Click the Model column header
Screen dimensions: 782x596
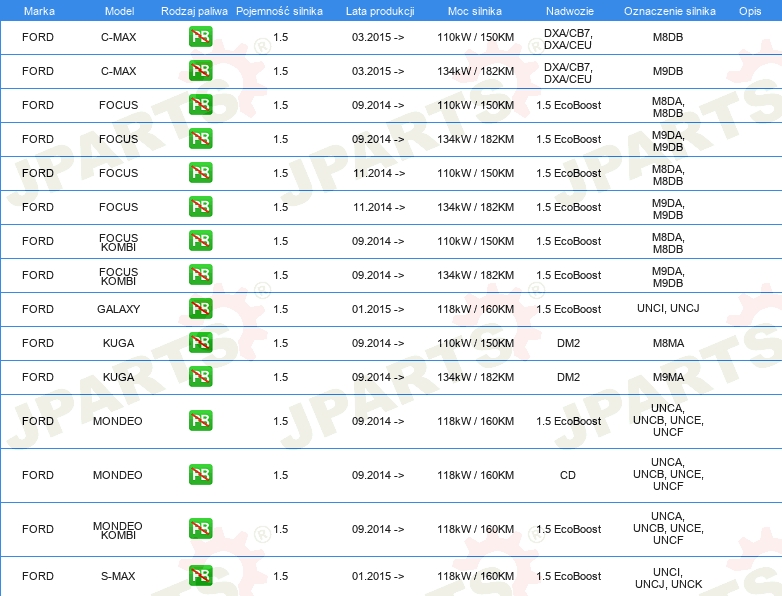click(120, 11)
